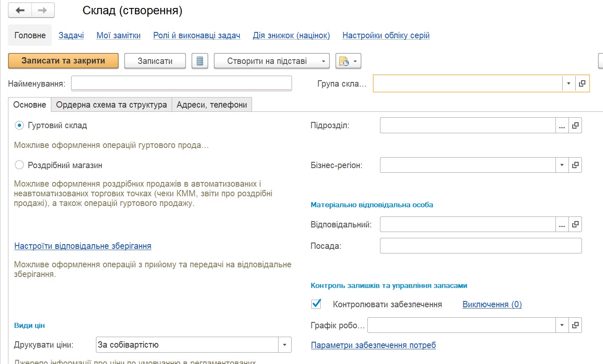Choose Відповідальний via the ellipsis button

coord(562,224)
